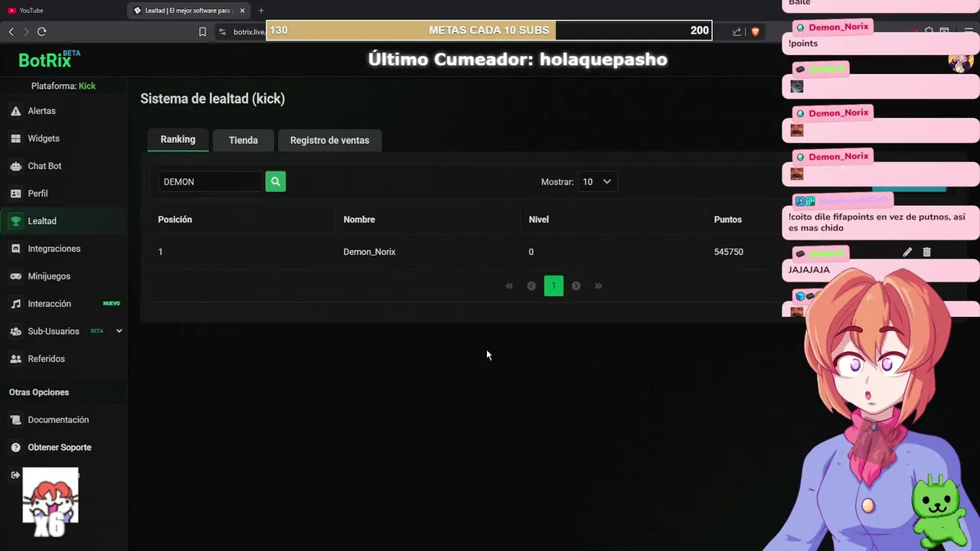Image resolution: width=980 pixels, height=551 pixels.
Task: Click the Demon_Norix name cell
Action: (x=369, y=252)
